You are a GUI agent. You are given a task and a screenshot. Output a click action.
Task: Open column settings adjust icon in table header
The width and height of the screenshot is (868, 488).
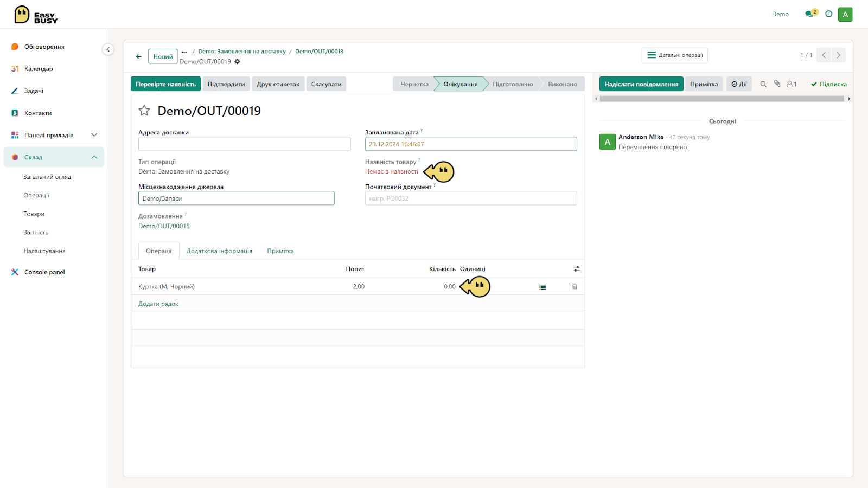pyautogui.click(x=576, y=269)
